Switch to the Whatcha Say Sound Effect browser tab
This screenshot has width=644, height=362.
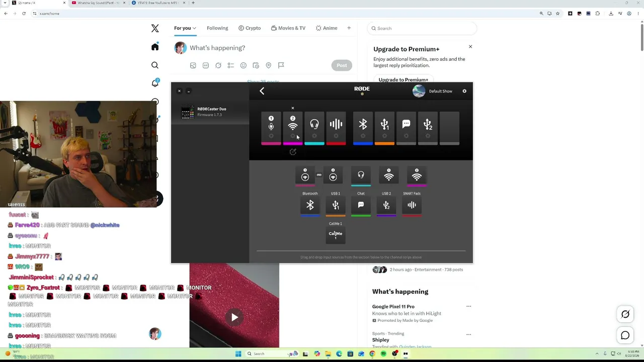click(98, 3)
